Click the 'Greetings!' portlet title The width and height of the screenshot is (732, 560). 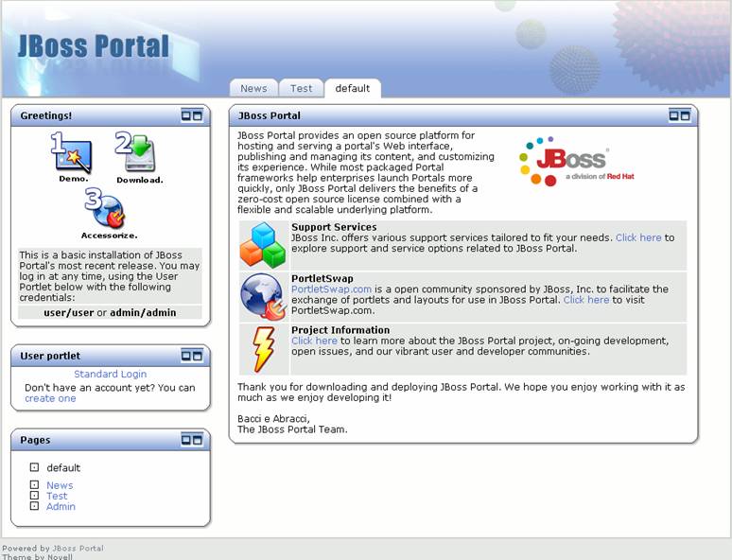pyautogui.click(x=46, y=115)
